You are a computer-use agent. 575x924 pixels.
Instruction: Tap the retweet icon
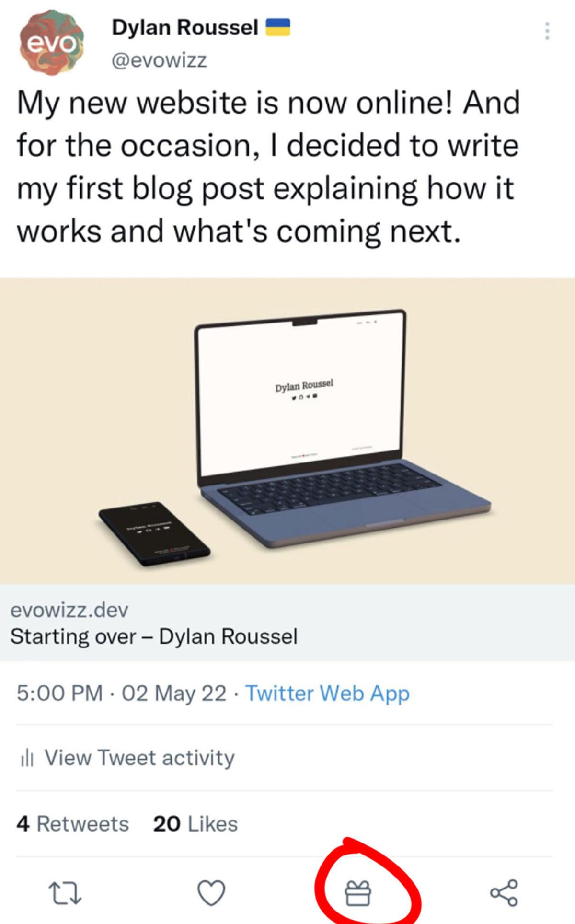(66, 892)
